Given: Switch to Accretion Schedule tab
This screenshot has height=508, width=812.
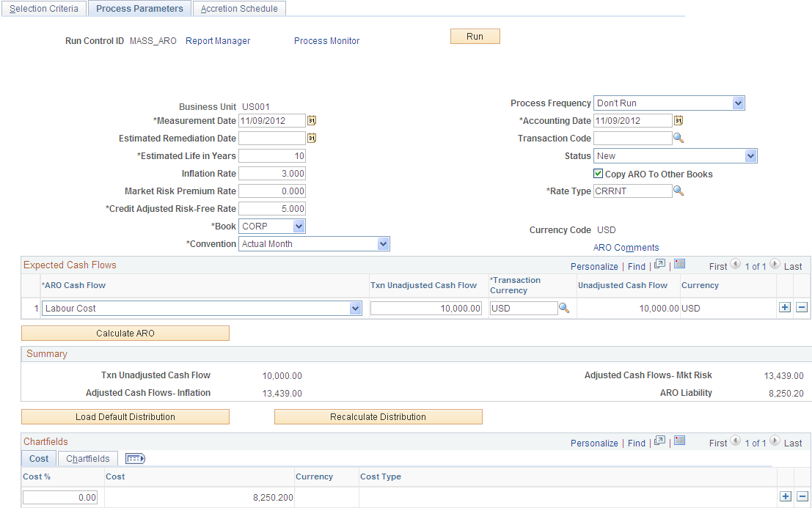Looking at the screenshot, I should point(239,9).
